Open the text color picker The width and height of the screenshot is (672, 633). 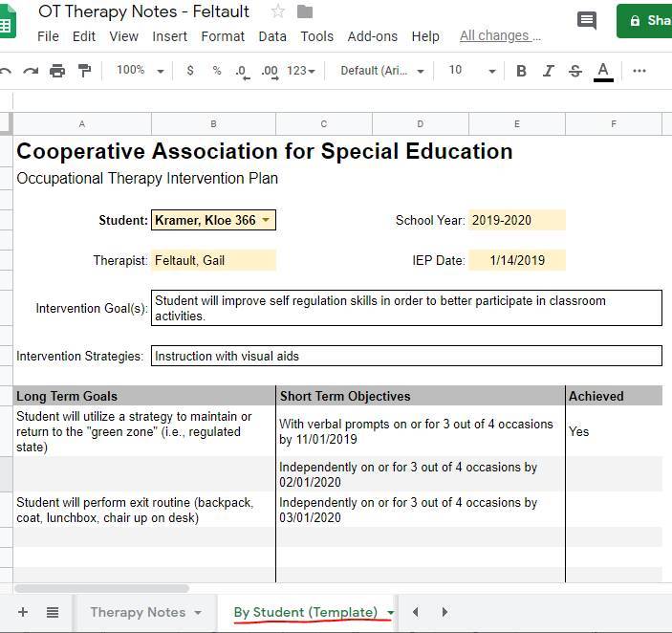click(603, 72)
